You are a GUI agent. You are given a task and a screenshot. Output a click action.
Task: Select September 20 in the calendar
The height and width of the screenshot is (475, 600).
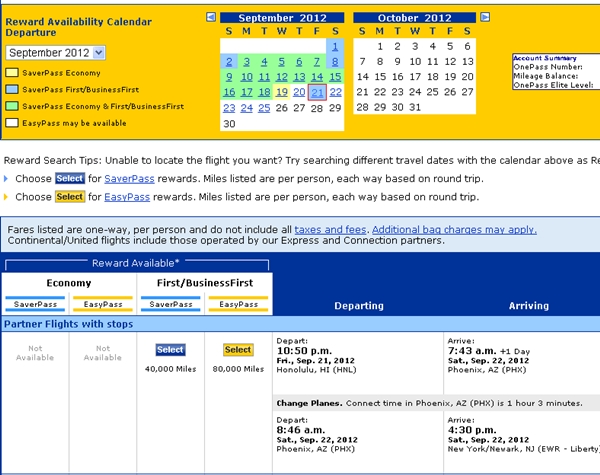[x=299, y=92]
